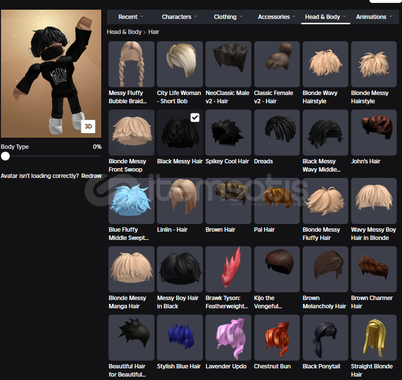Screen dimensions: 402x380
Task: Select the Spikey Cool Hair item
Action: pyautogui.click(x=228, y=132)
